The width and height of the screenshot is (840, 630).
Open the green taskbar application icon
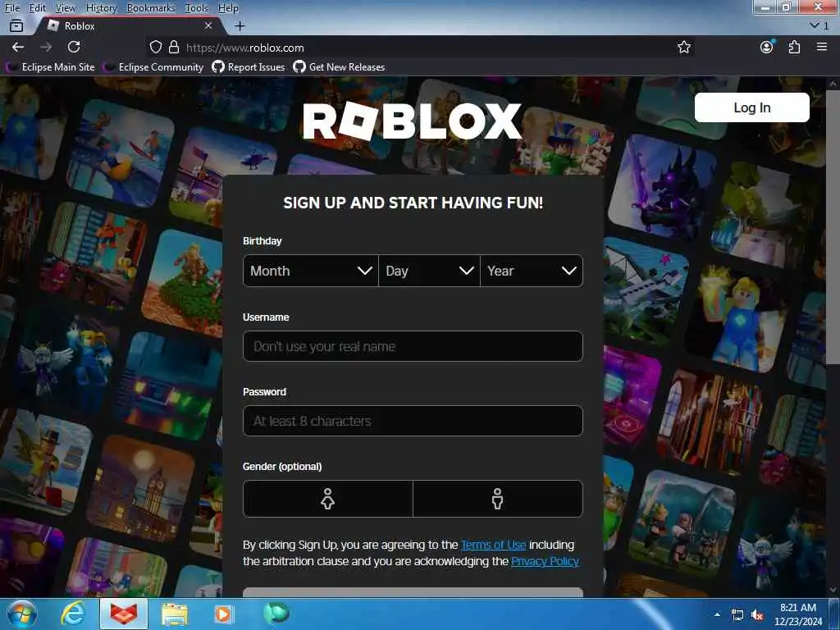tap(276, 614)
